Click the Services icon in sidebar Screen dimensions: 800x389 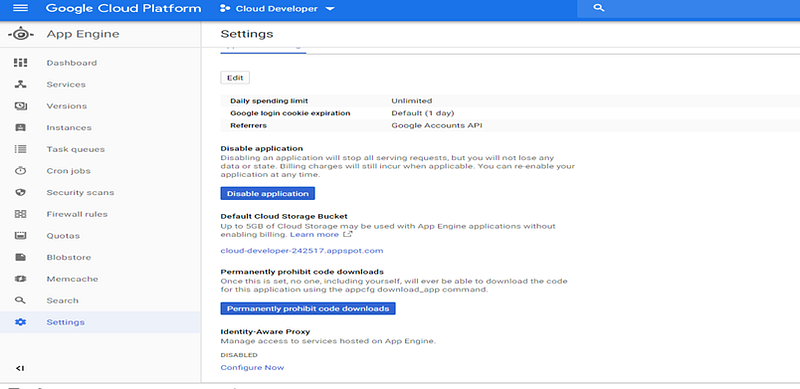point(20,84)
